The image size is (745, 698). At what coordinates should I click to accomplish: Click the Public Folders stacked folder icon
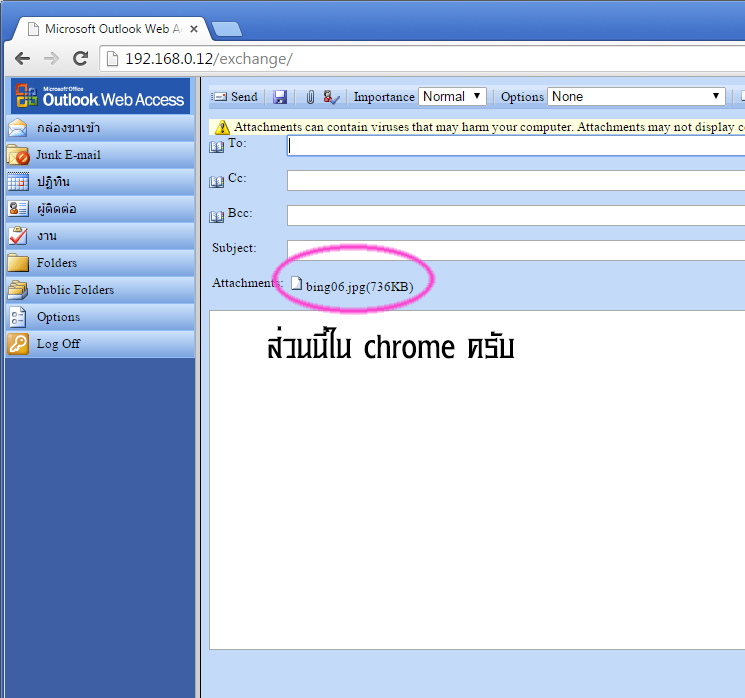(x=18, y=290)
